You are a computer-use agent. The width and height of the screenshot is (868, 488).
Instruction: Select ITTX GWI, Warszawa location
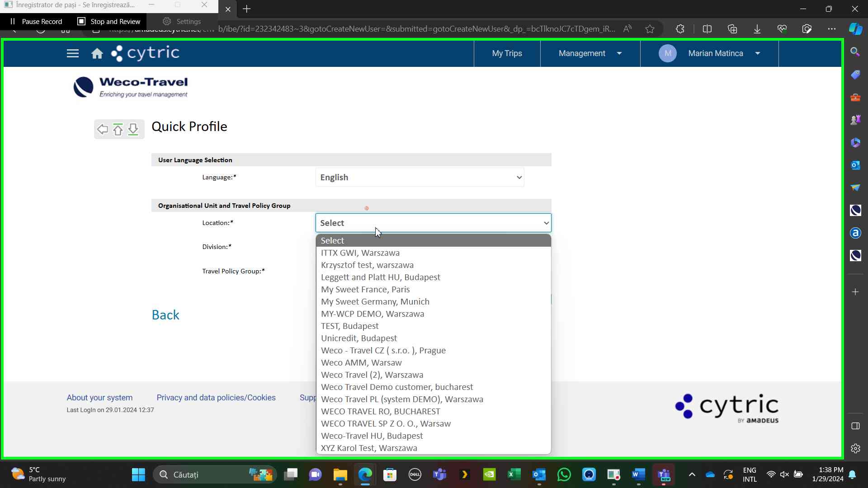(434, 253)
